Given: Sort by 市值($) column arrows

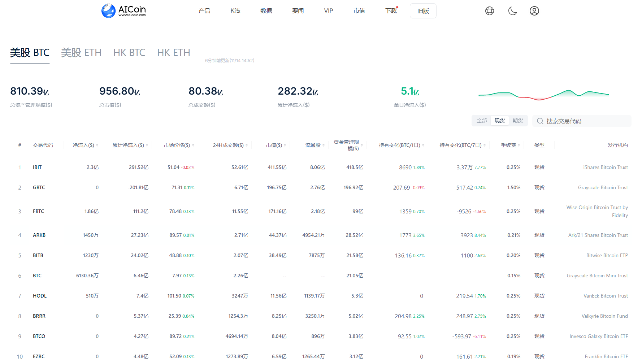Looking at the screenshot, I should 285,145.
